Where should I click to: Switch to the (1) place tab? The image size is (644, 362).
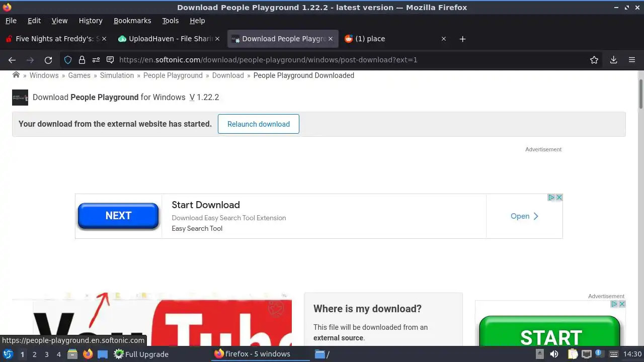coord(395,39)
